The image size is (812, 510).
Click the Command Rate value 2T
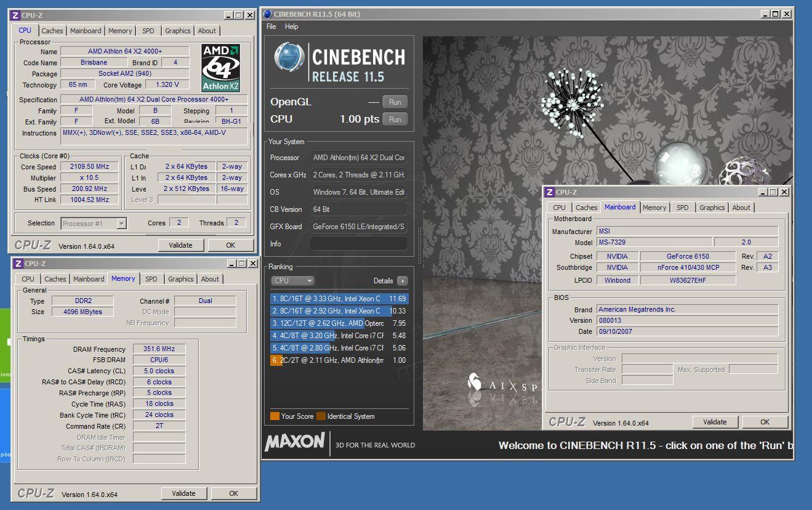pyautogui.click(x=159, y=426)
